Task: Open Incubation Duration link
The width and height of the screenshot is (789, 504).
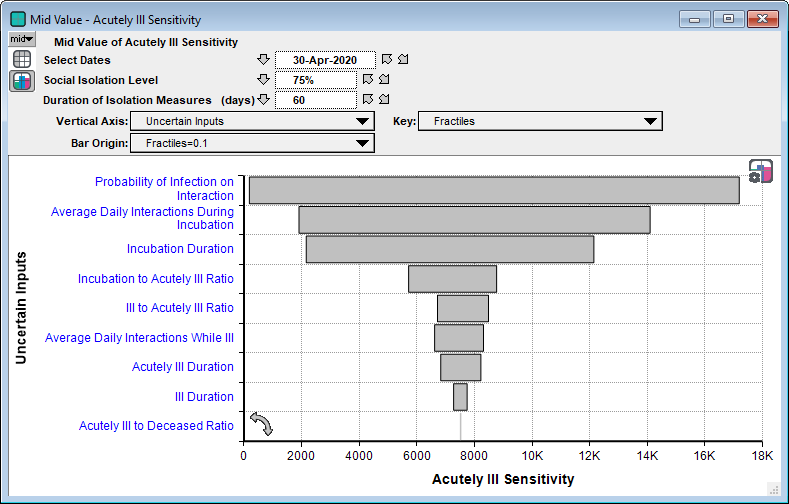Action: 180,248
